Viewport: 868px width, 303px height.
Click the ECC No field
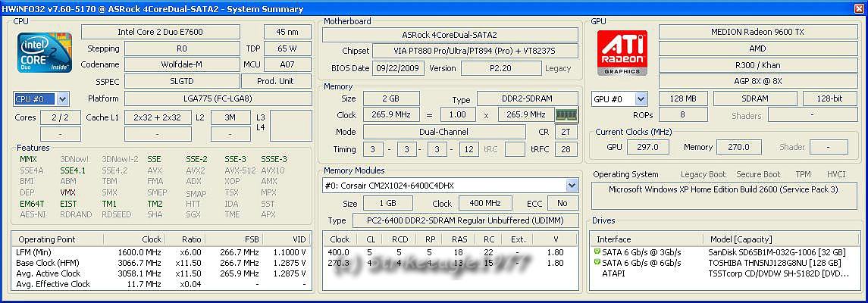(x=562, y=203)
